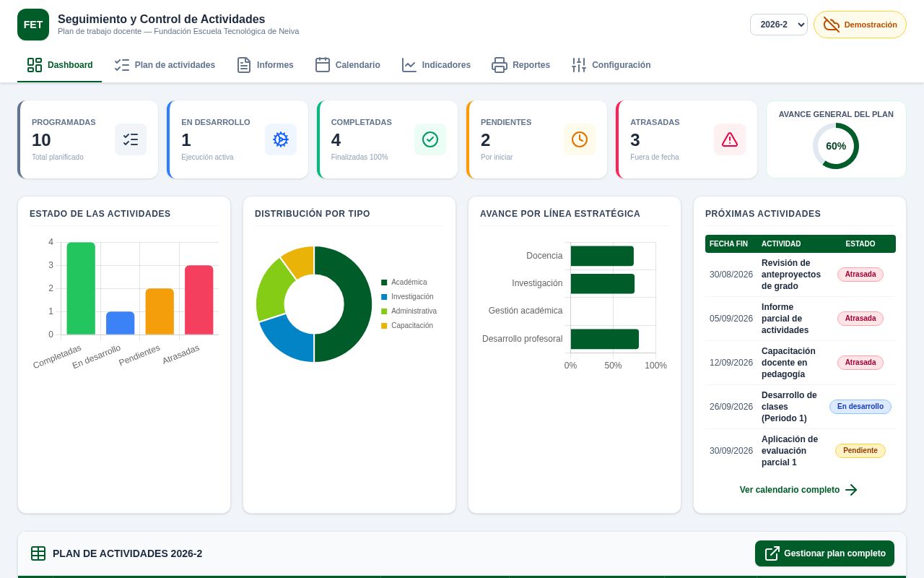Click the red Atrasadas bar in chart
The image size is (924, 578).
pyautogui.click(x=199, y=300)
